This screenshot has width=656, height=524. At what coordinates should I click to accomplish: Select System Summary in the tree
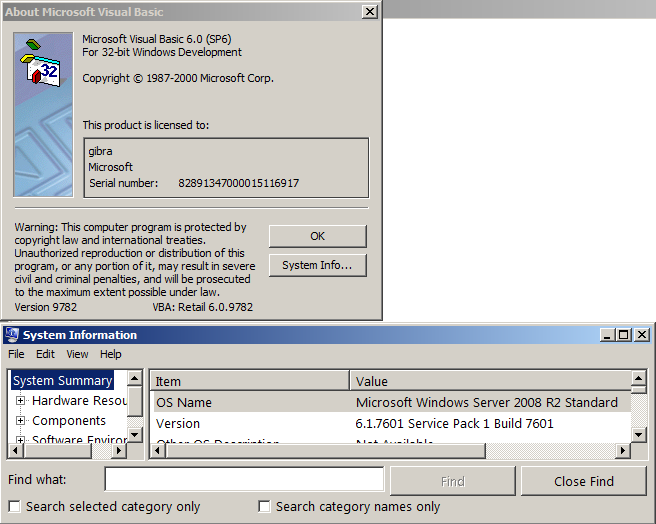[62, 381]
